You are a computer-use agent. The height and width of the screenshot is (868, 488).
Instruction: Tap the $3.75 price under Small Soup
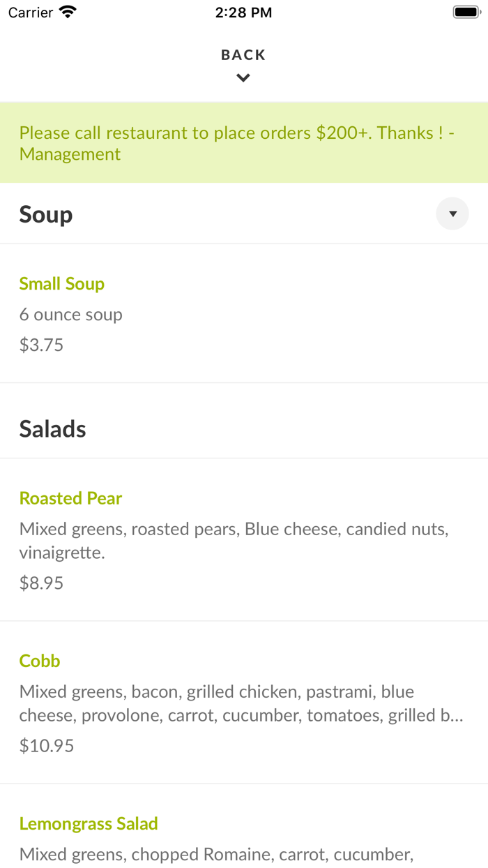pos(40,345)
